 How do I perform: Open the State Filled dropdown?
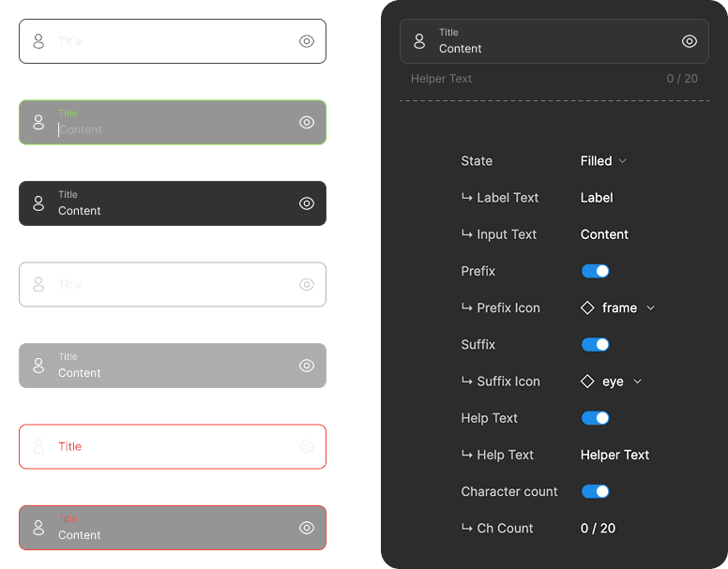[603, 161]
